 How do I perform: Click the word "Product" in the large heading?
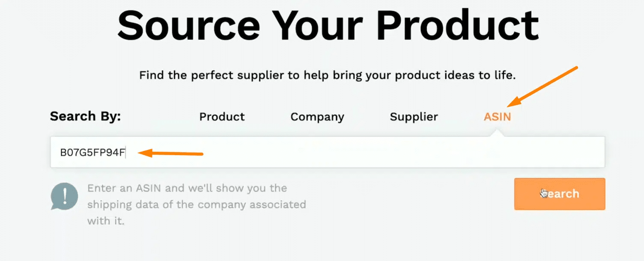(457, 25)
